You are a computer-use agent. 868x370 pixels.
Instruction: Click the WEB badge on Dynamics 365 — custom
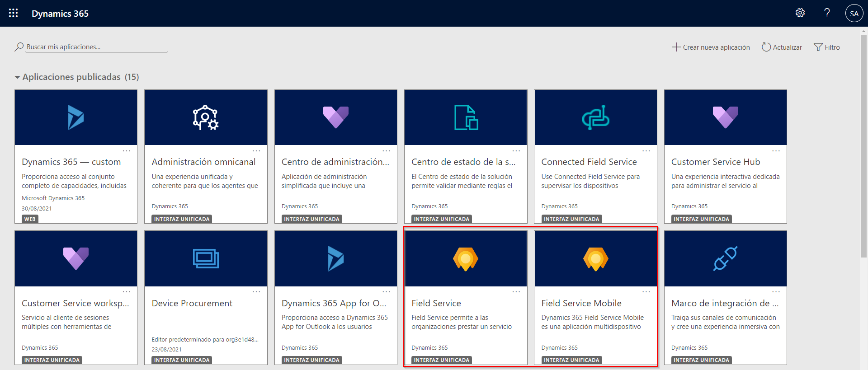click(x=30, y=219)
